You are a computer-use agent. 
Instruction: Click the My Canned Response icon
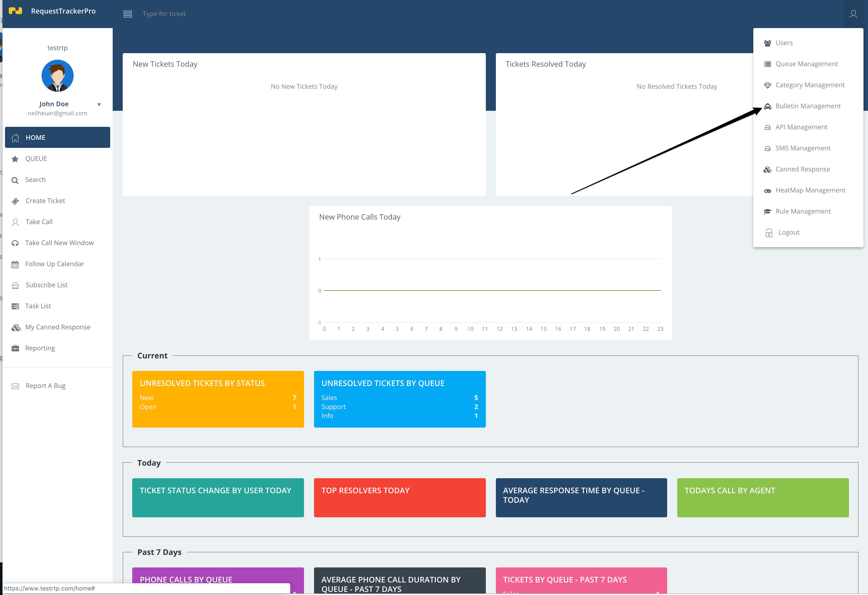click(x=16, y=327)
